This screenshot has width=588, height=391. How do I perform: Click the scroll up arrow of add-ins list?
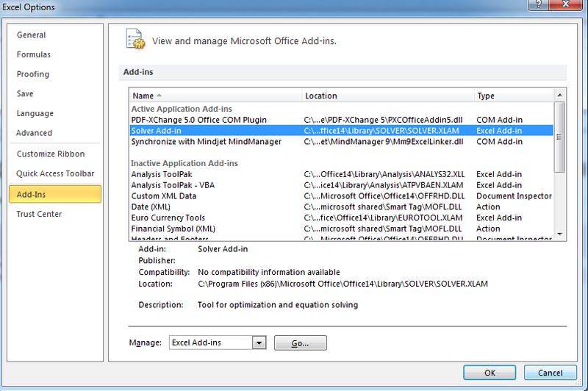[x=559, y=96]
